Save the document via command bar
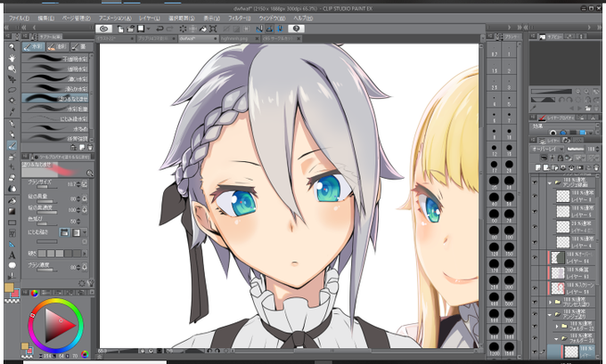This screenshot has height=364, width=606. (141, 28)
